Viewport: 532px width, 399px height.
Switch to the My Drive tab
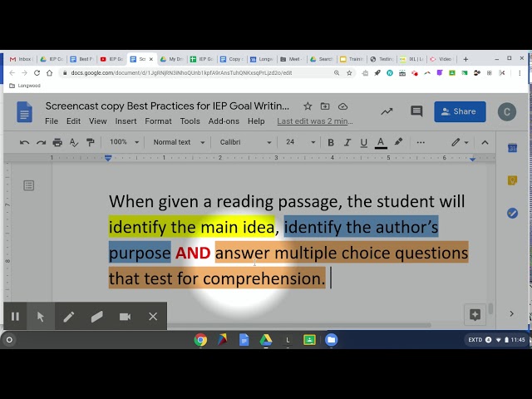tap(172, 59)
